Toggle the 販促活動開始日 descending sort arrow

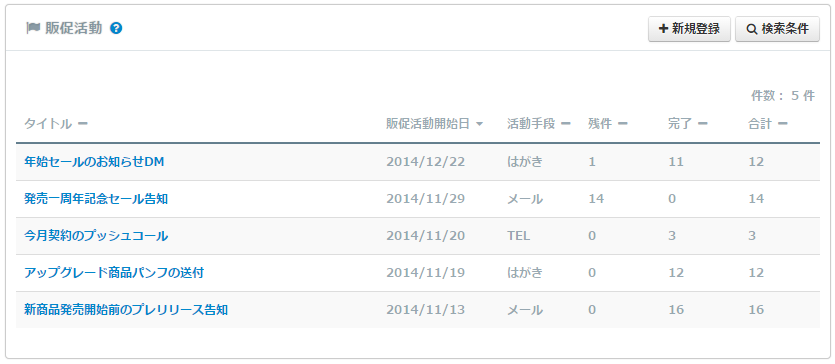479,125
